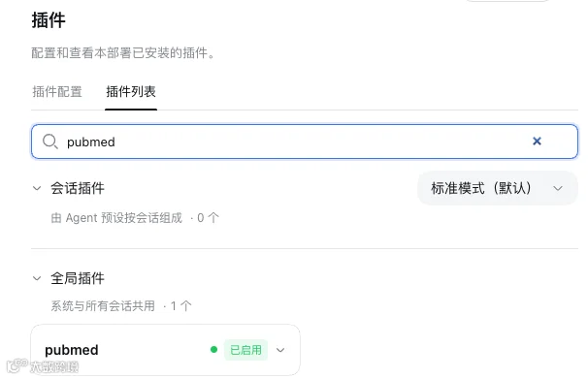
Task: Expand the pubmed plugin card chevron
Action: click(280, 350)
